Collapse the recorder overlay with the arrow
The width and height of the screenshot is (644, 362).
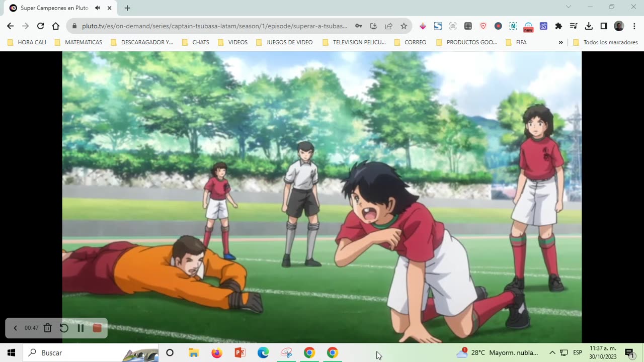(15, 328)
